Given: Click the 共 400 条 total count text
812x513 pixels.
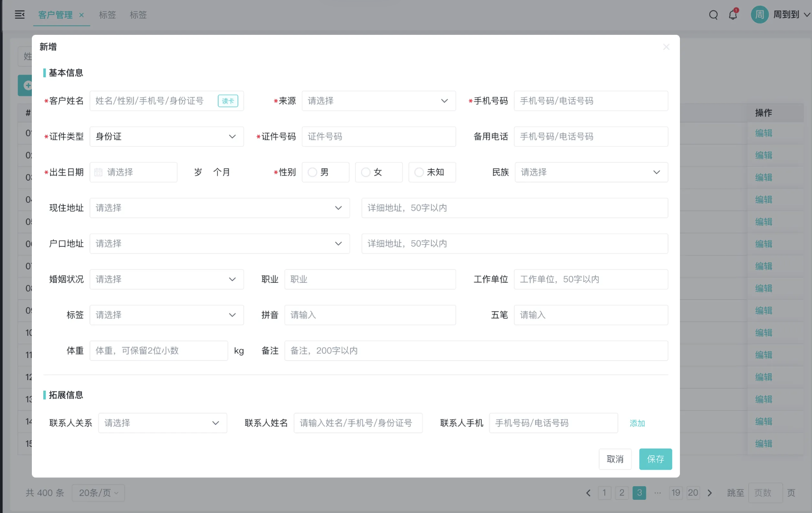Looking at the screenshot, I should click(45, 493).
